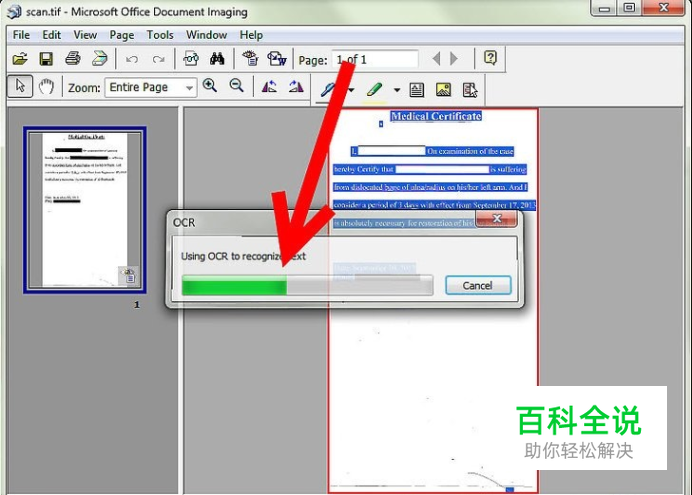Zoom out with the minus magnifier

point(237,86)
